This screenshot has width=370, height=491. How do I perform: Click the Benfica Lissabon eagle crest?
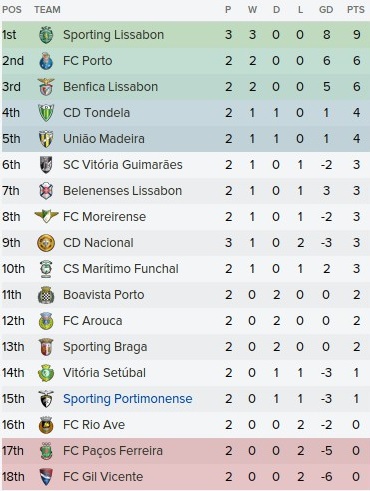coord(46,87)
